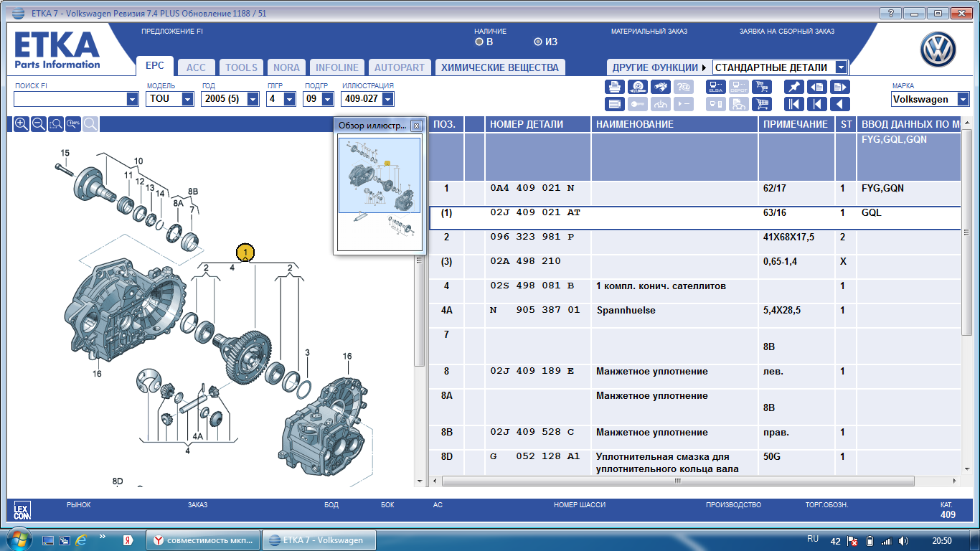
Task: Select the 'В' availability radio button
Action: [479, 42]
